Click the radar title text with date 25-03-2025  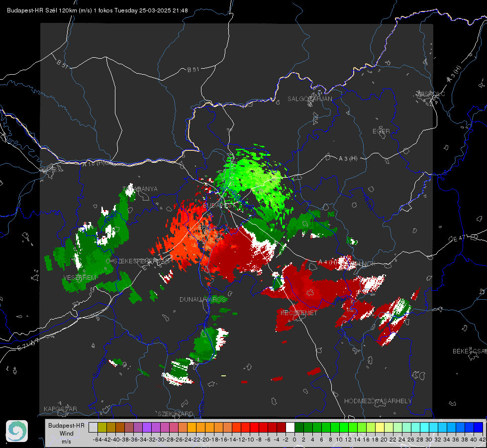pyautogui.click(x=97, y=10)
